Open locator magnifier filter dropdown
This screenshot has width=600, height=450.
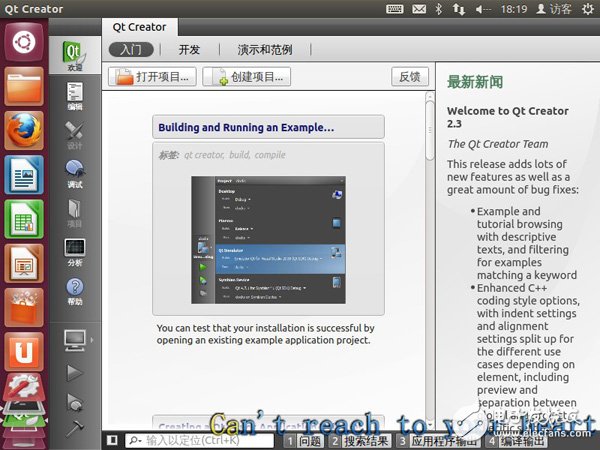[134, 440]
